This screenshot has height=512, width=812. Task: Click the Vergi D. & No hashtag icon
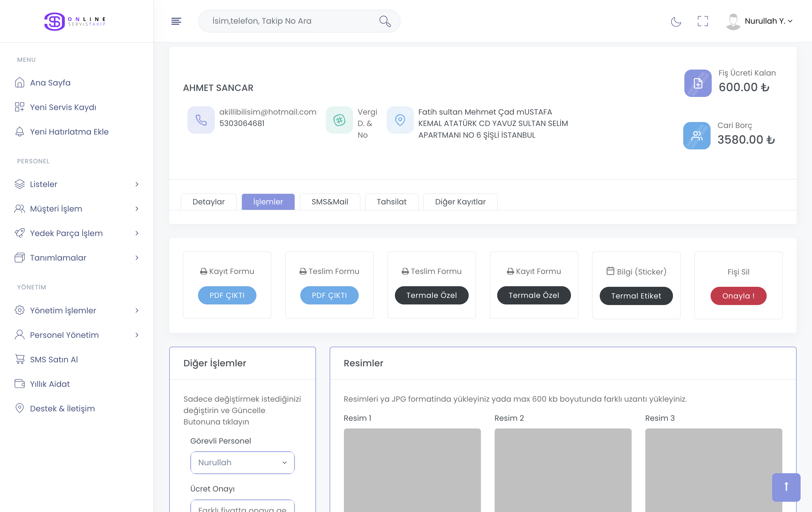pyautogui.click(x=339, y=120)
